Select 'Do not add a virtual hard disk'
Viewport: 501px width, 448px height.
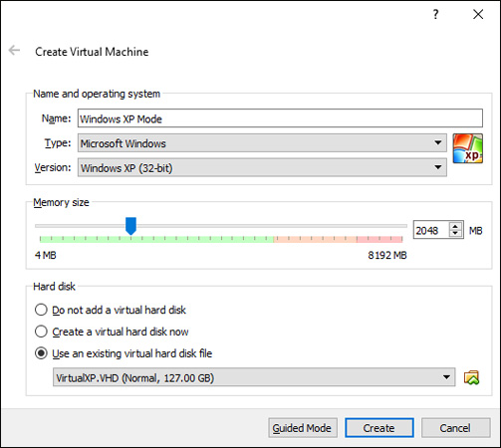41,310
